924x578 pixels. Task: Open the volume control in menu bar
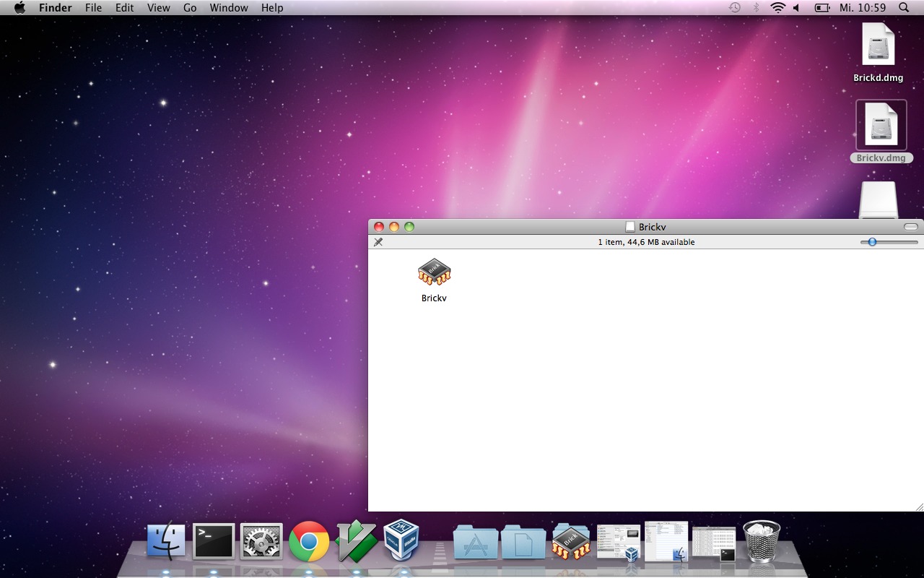[x=797, y=8]
